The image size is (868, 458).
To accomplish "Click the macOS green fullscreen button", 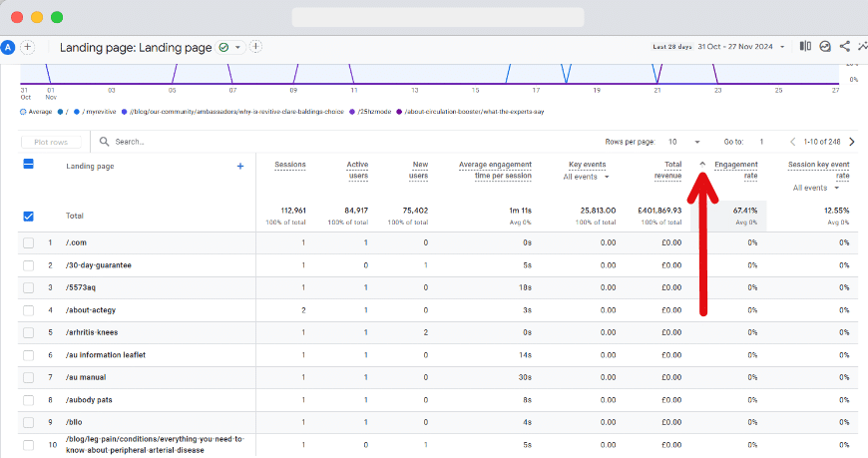I will coord(57,17).
